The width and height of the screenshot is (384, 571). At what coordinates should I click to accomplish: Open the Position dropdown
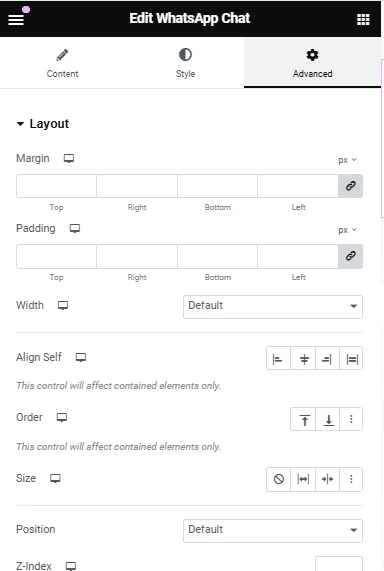pos(273,531)
